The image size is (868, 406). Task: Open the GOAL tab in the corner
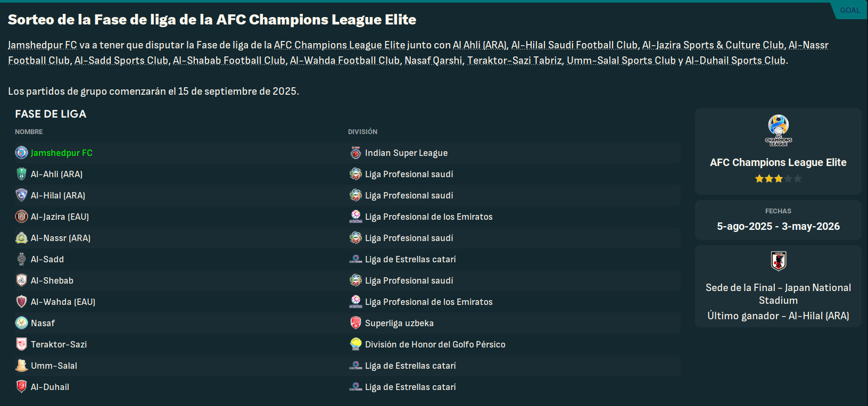click(850, 10)
